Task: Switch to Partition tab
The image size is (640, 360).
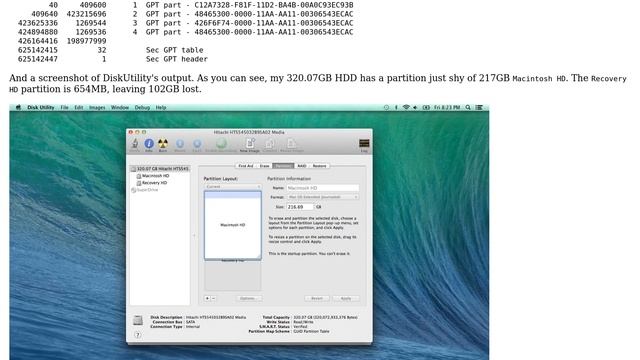Action: point(283,166)
